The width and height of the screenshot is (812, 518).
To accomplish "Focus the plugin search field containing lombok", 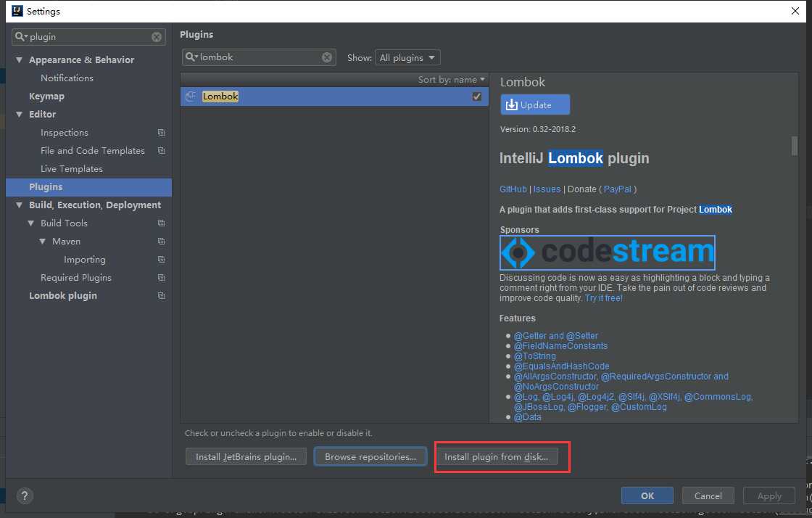I will click(x=259, y=57).
